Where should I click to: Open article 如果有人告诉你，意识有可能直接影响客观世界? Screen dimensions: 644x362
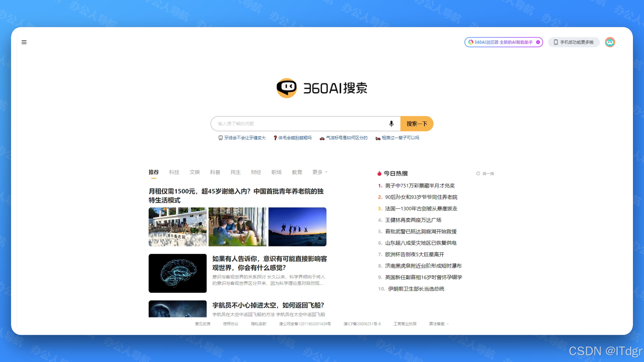click(x=269, y=263)
